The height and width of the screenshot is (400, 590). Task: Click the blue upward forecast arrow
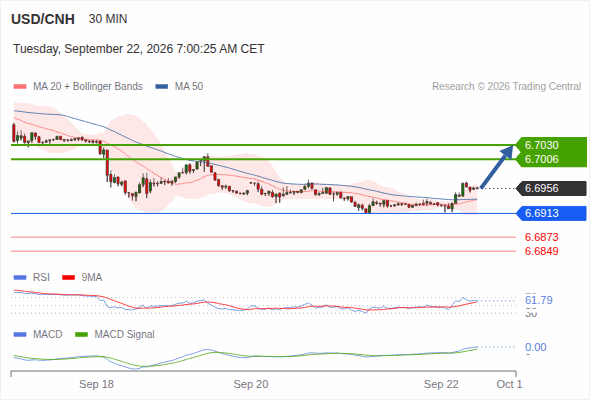pos(497,166)
